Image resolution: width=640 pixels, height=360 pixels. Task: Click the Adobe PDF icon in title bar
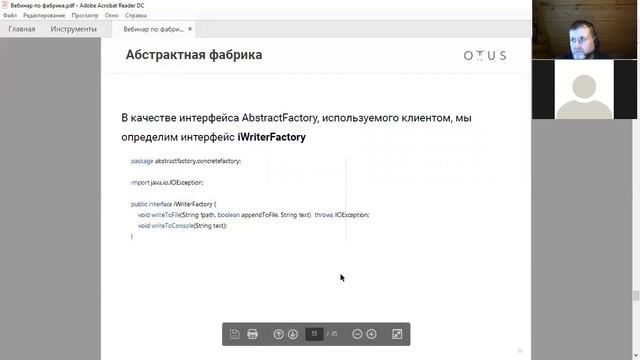tap(5, 5)
